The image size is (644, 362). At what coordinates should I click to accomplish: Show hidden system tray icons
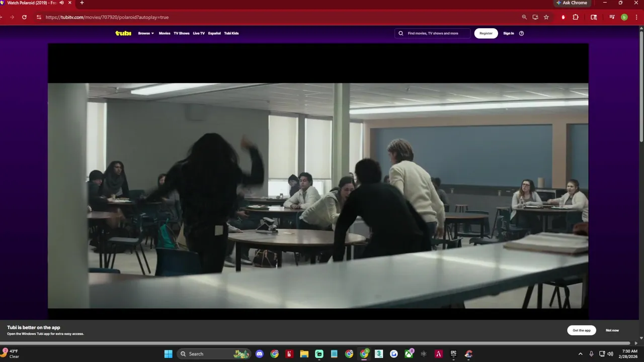(580, 354)
